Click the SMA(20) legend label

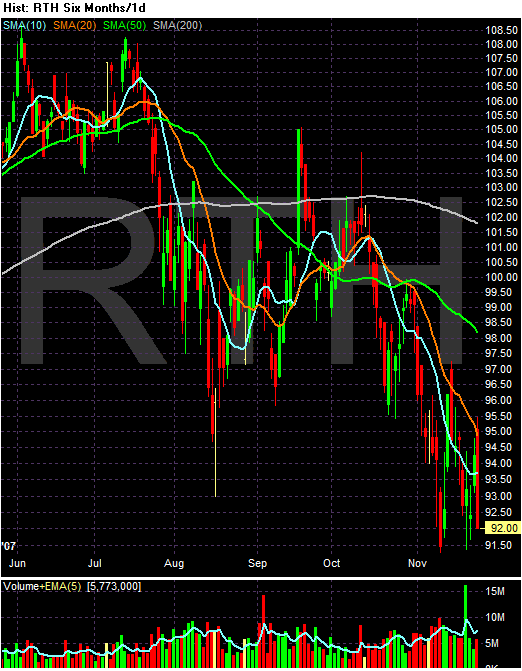74,26
